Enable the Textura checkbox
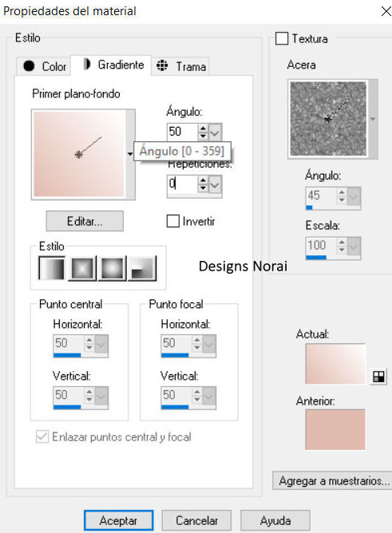The height and width of the screenshot is (533, 392). click(x=282, y=38)
